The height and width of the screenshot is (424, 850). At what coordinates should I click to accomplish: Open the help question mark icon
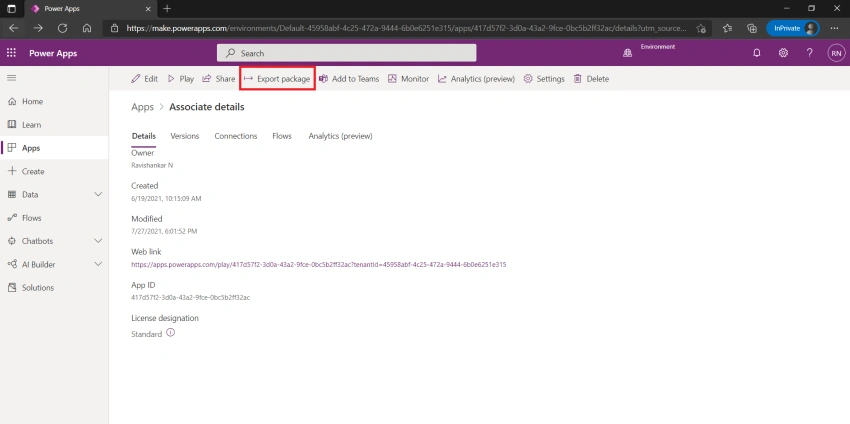809,53
